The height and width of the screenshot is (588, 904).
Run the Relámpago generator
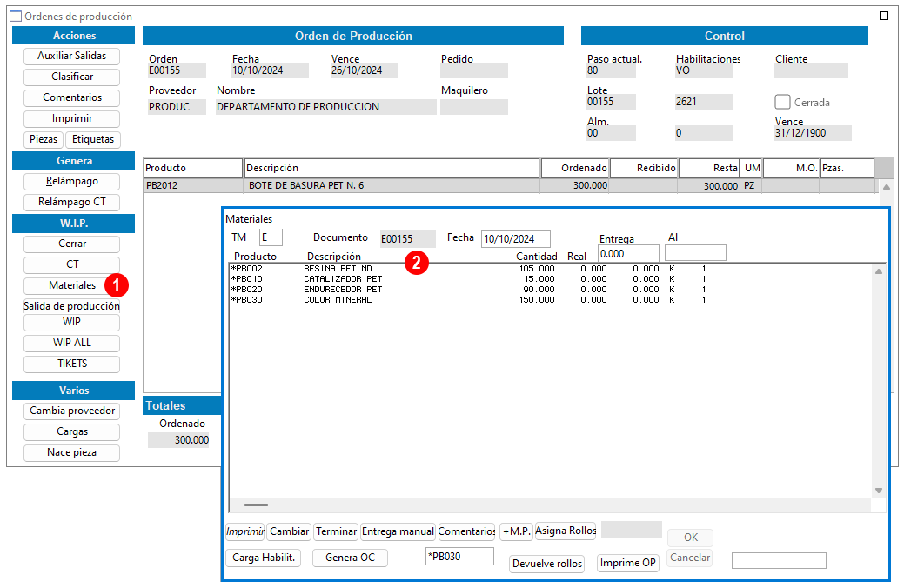[x=72, y=181]
